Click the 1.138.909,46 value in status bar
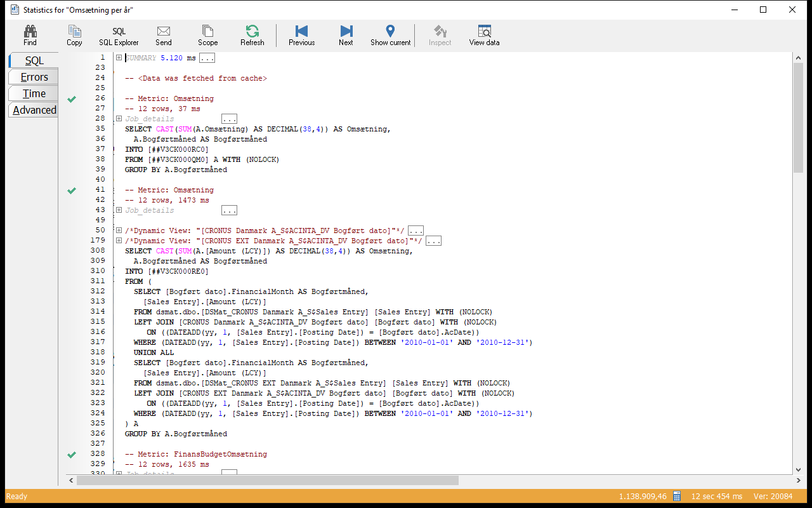Image resolution: width=812 pixels, height=508 pixels. [x=643, y=496]
